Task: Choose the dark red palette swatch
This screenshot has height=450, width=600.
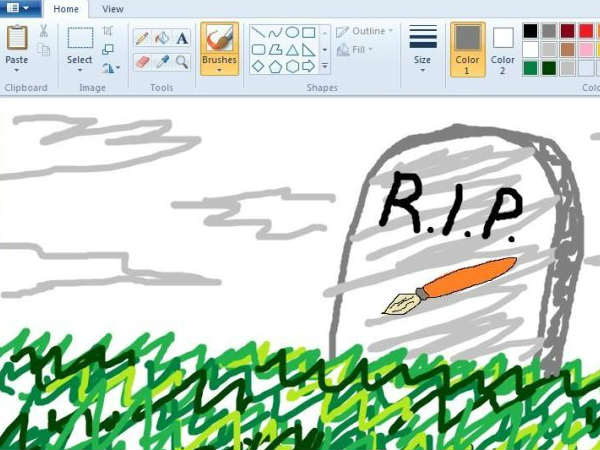Action: click(567, 31)
